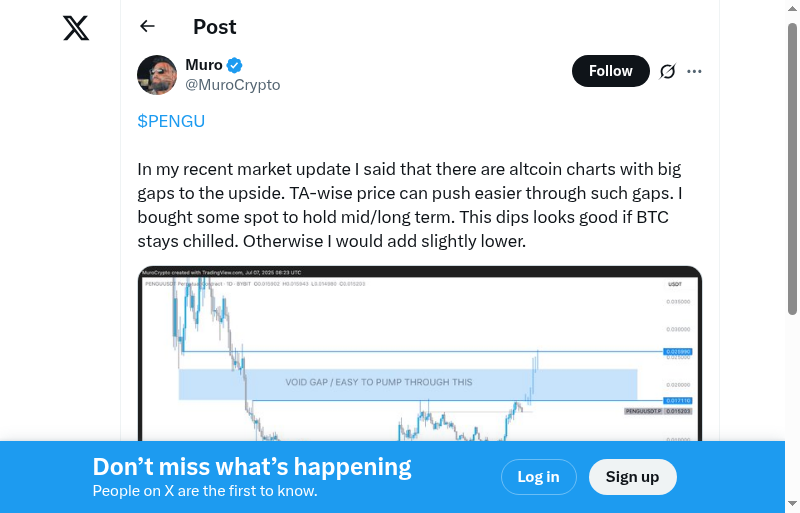This screenshot has width=800, height=513.
Task: Click the "Don't miss what's happening" headline
Action: 252,466
